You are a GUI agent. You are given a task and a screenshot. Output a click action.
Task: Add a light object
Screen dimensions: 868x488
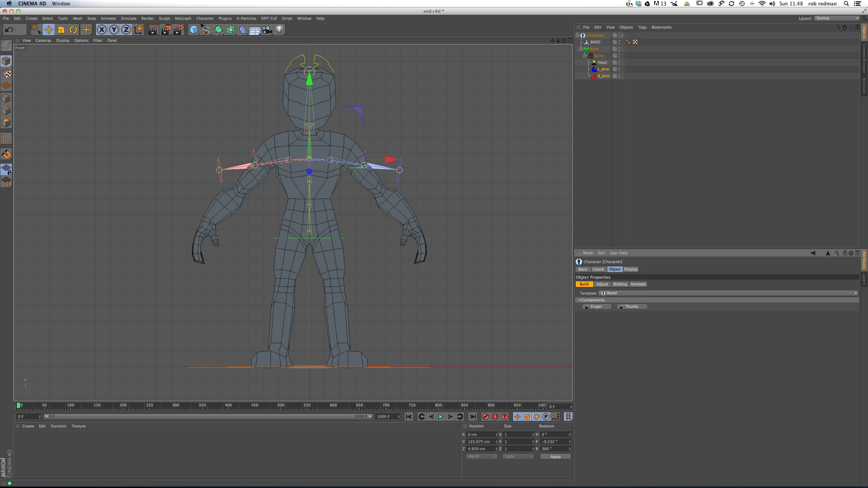click(279, 30)
